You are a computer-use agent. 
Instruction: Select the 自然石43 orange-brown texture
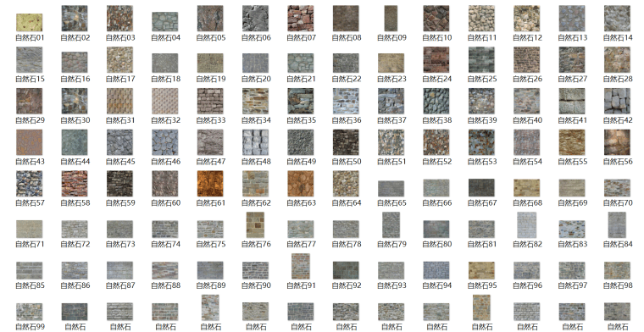(x=29, y=142)
